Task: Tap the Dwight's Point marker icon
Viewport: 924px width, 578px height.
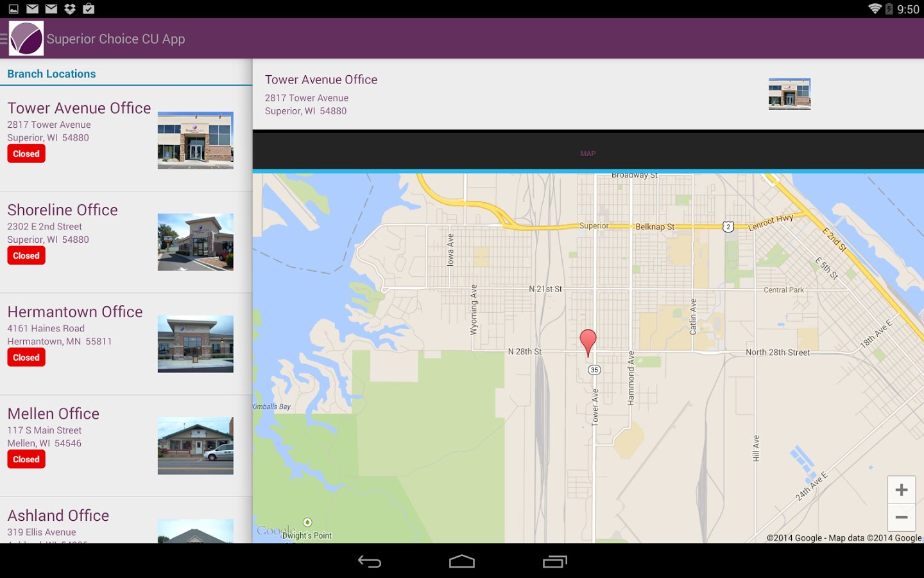Action: click(307, 522)
